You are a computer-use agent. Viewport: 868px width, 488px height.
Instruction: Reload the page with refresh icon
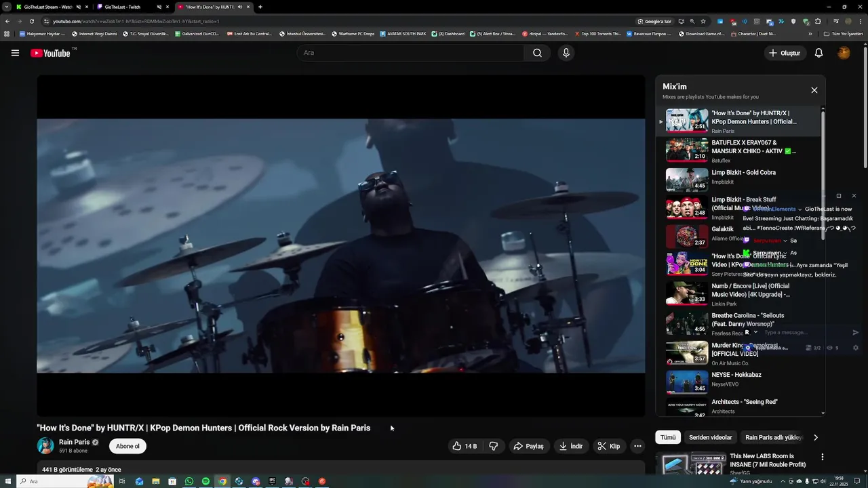tap(31, 21)
